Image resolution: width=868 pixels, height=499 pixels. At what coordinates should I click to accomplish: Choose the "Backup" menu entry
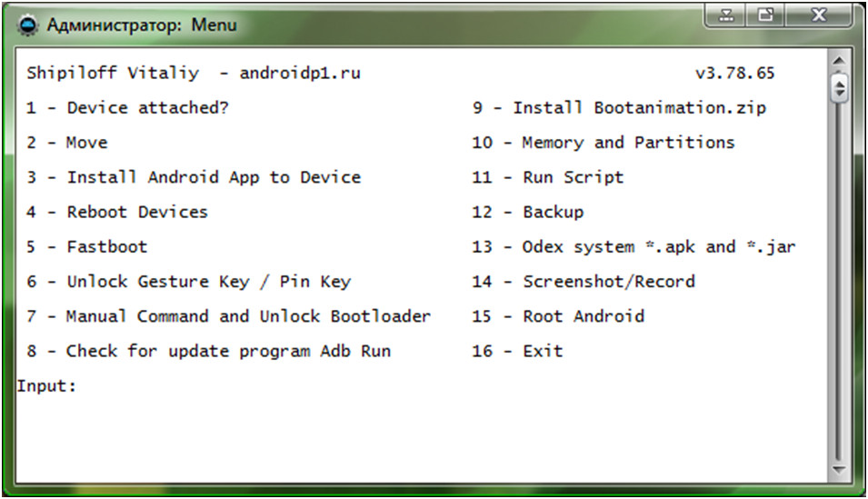click(527, 212)
